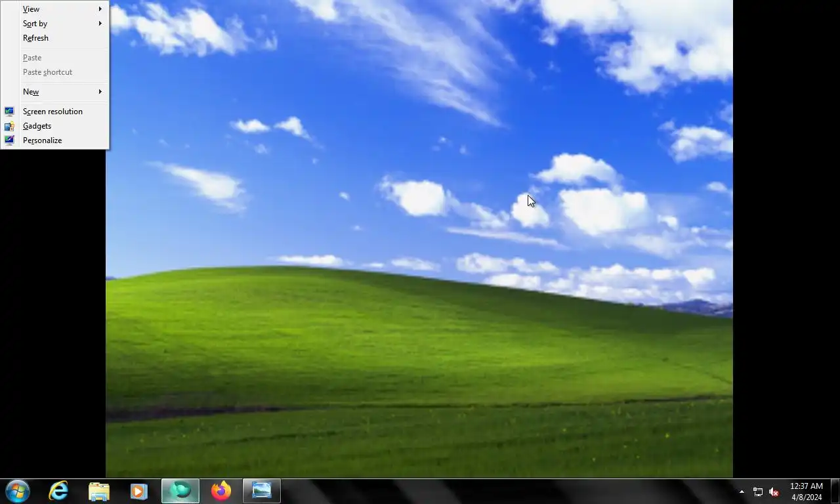The image size is (840, 504).
Task: Switch to the picture viewer taskbar button
Action: 262,491
